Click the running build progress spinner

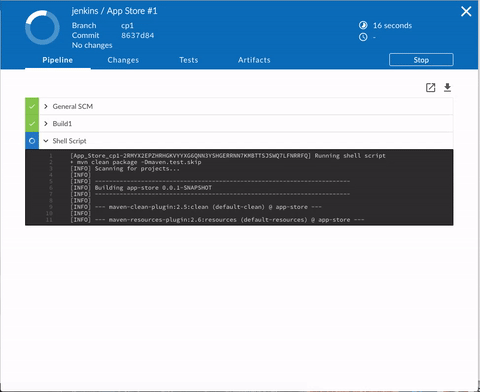point(42,27)
